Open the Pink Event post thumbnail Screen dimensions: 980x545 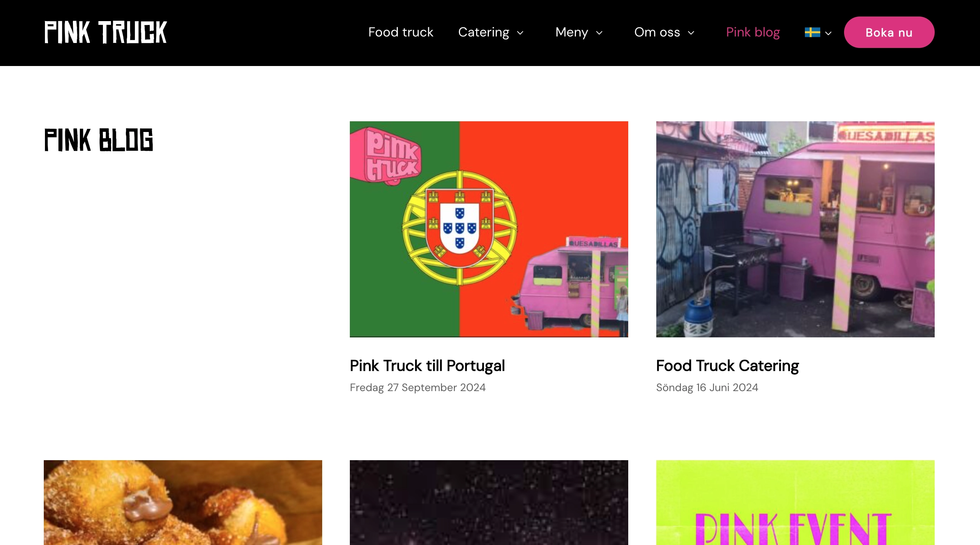[795, 502]
